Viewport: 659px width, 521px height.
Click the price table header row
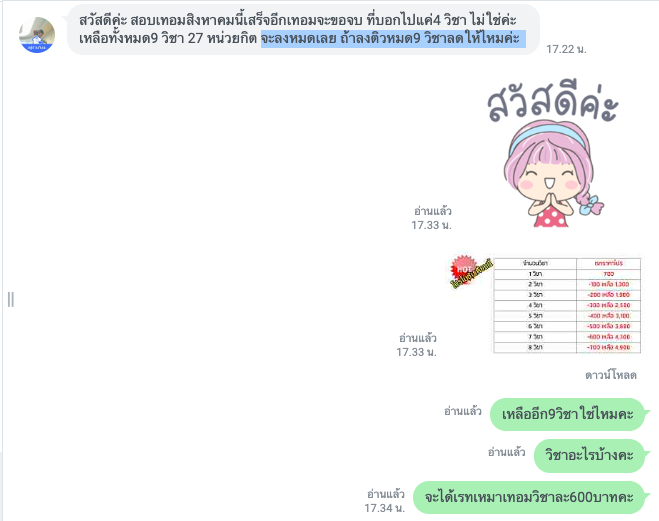567,263
